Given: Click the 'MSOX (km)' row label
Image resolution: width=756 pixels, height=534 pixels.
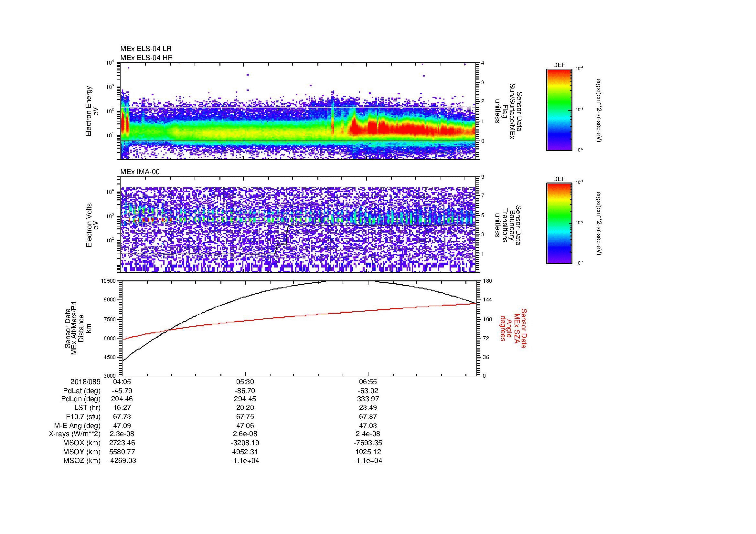Looking at the screenshot, I should click(82, 443).
